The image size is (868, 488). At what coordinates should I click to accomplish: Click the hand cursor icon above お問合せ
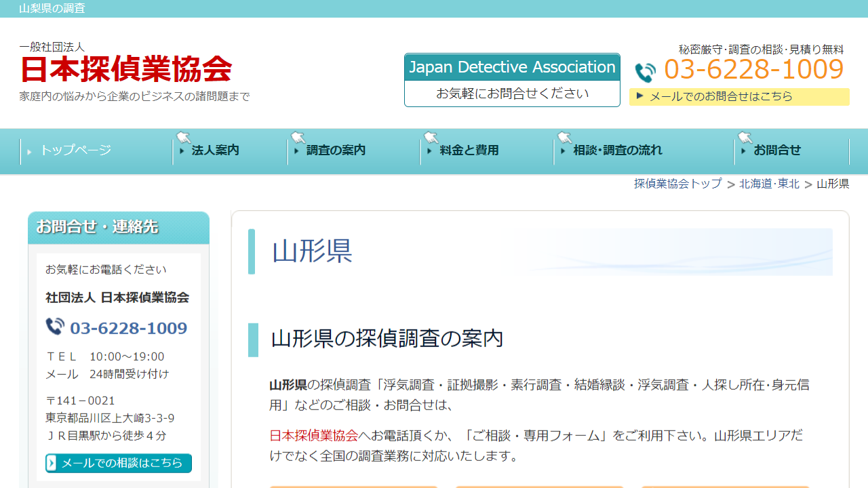point(744,136)
